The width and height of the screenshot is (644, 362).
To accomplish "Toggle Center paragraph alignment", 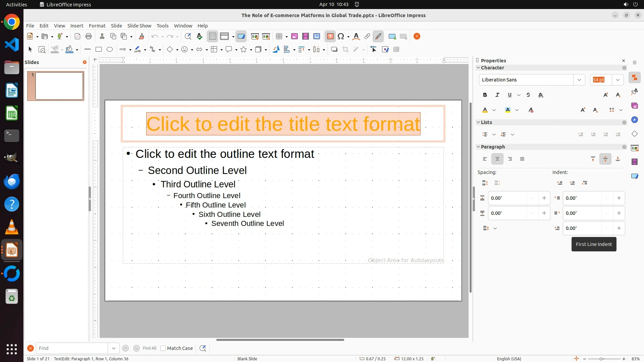I will click(497, 159).
